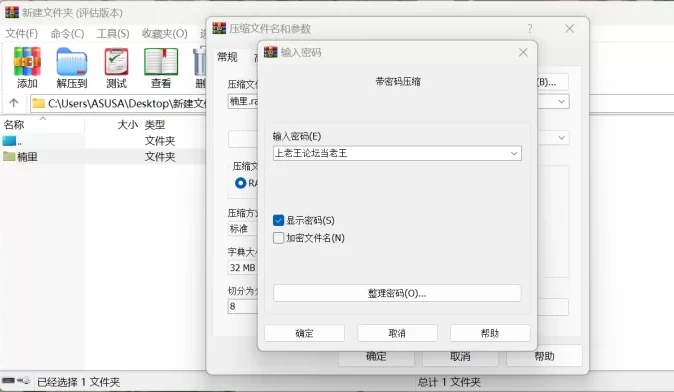Screen dimensions: 674x392
Task: Go up one folder with arrow icon
Action: point(14,103)
